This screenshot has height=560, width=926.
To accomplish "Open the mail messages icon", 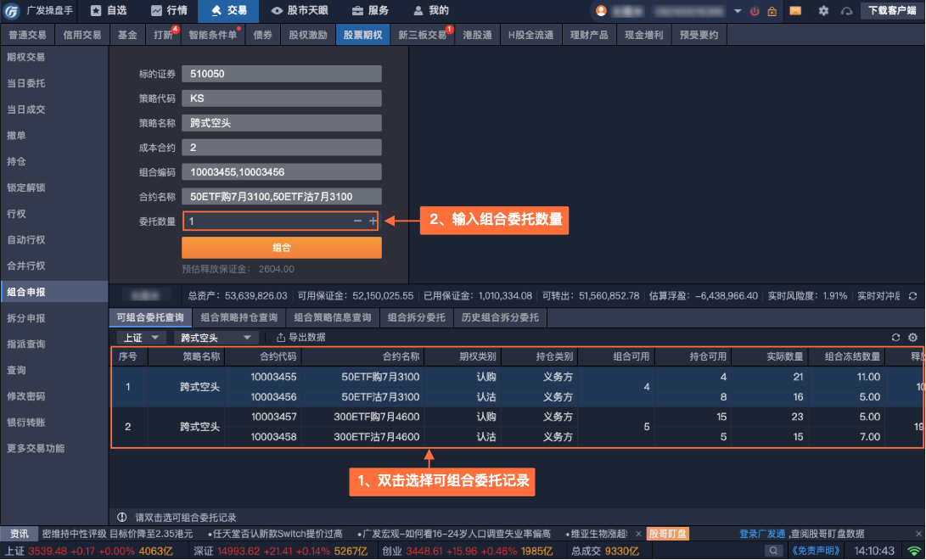I will click(795, 11).
